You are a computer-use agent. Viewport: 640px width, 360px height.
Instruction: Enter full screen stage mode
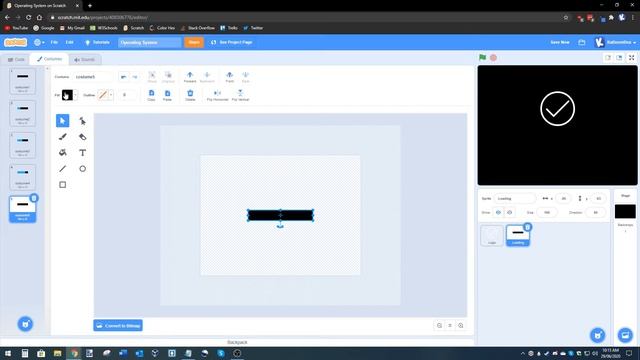631,58
